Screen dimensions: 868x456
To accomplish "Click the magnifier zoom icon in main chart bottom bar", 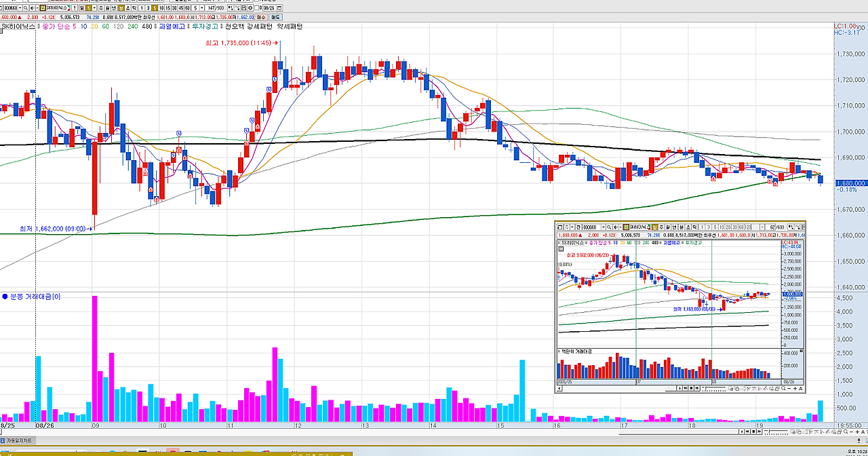I will coord(846,432).
